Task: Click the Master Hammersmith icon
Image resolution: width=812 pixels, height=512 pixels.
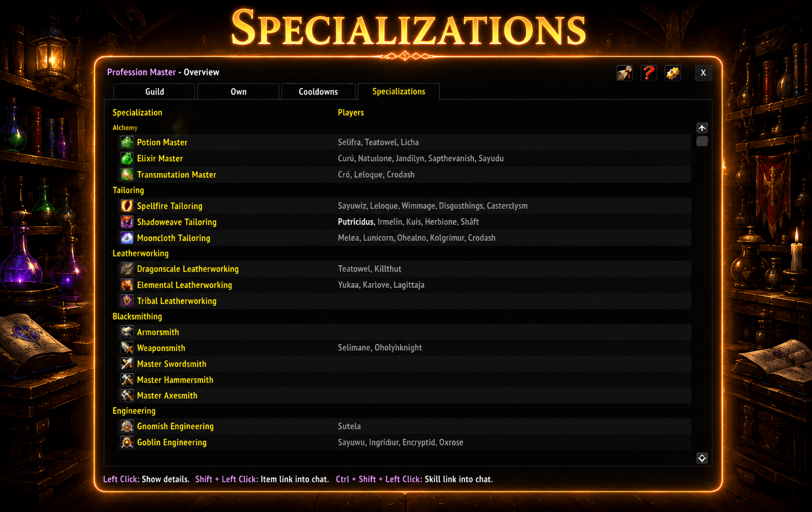Action: pyautogui.click(x=127, y=379)
